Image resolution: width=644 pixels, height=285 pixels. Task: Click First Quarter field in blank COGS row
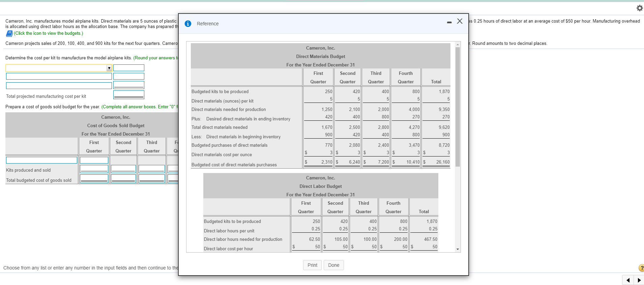[94, 160]
